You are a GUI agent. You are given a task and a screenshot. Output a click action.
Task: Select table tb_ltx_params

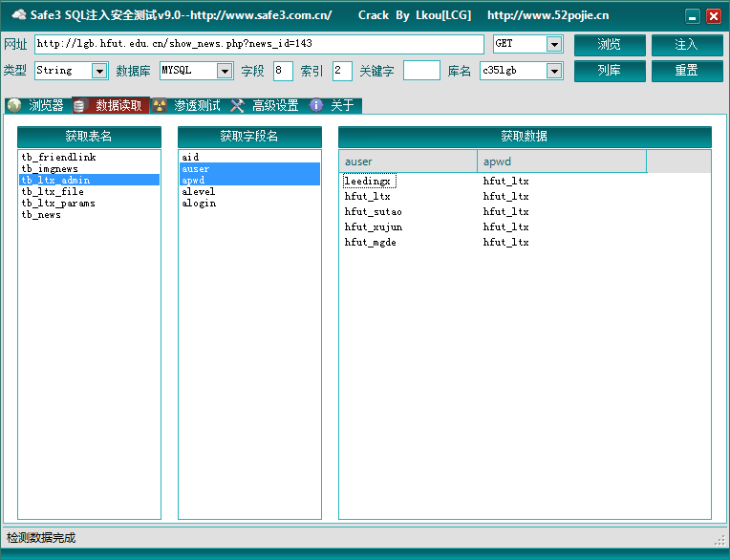[89, 203]
